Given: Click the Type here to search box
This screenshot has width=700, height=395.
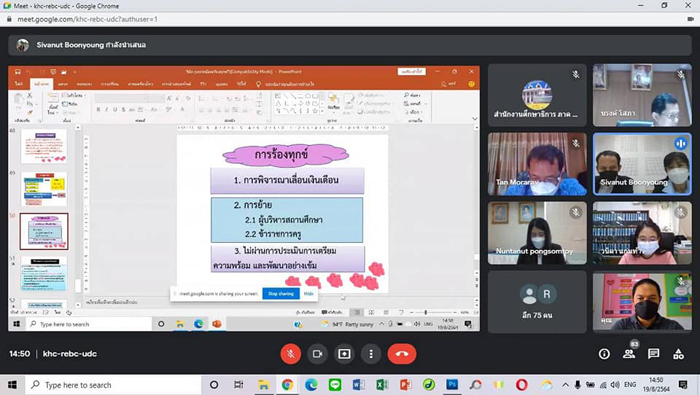Looking at the screenshot, I should [113, 385].
